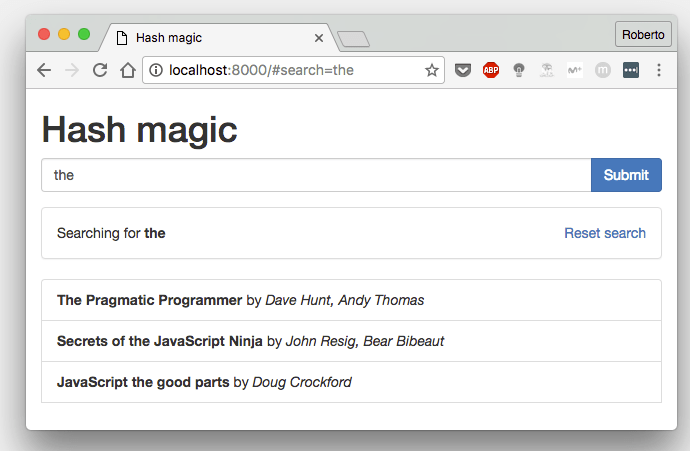Open a new browser tab
Viewport: 690px width, 451px height.
pos(354,39)
